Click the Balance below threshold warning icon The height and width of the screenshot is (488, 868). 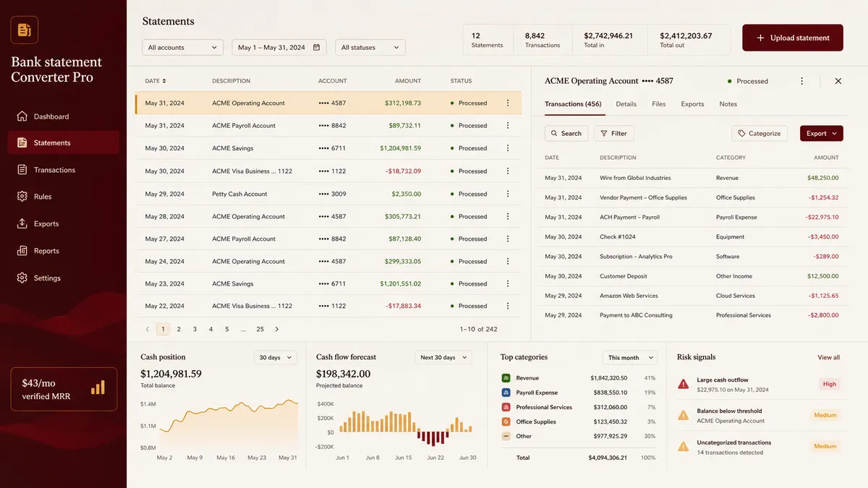pos(683,415)
